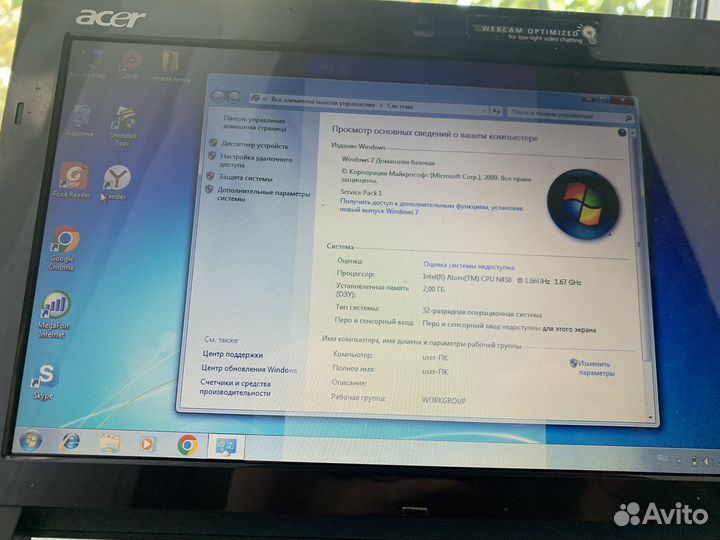Open Центр поддержки link

coord(233,354)
